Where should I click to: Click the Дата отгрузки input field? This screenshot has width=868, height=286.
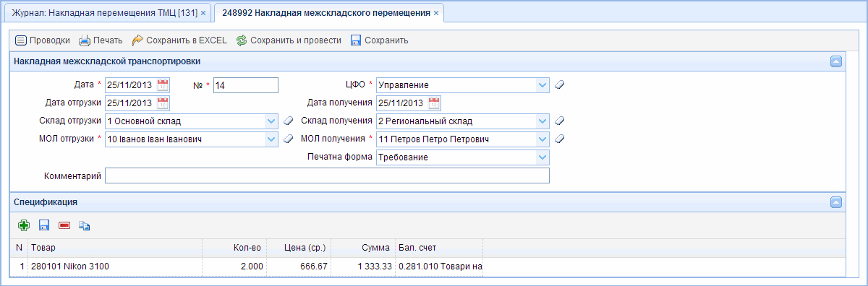[x=130, y=103]
